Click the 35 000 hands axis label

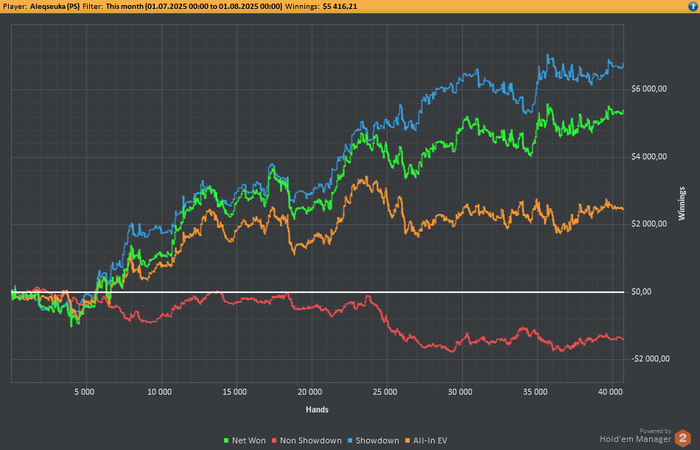coord(535,392)
